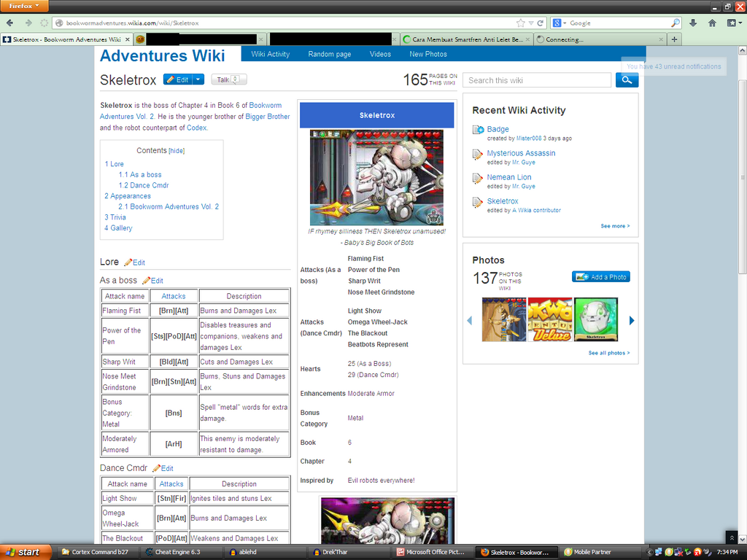The width and height of the screenshot is (747, 560).
Task: Click the Skeletrox edit activity icon
Action: tap(477, 203)
